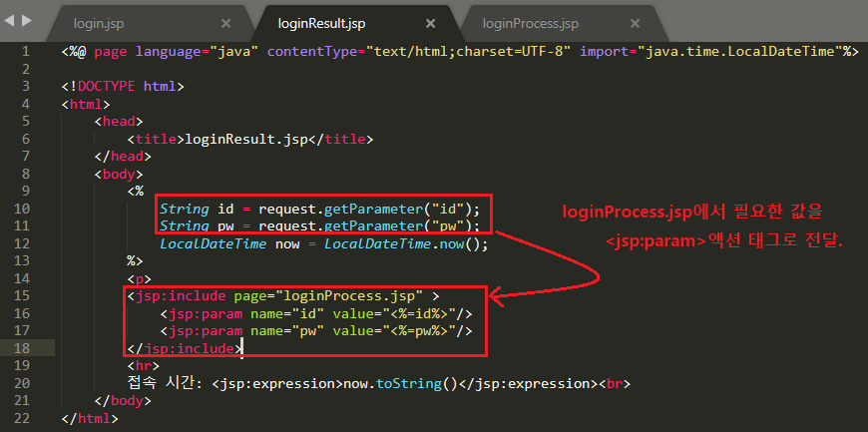Click line number 15 in gutter

[22, 295]
